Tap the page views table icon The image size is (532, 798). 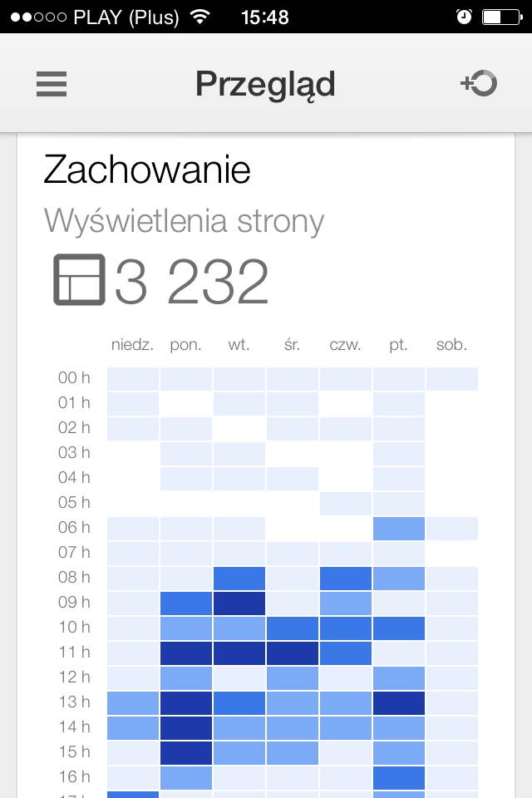79,280
